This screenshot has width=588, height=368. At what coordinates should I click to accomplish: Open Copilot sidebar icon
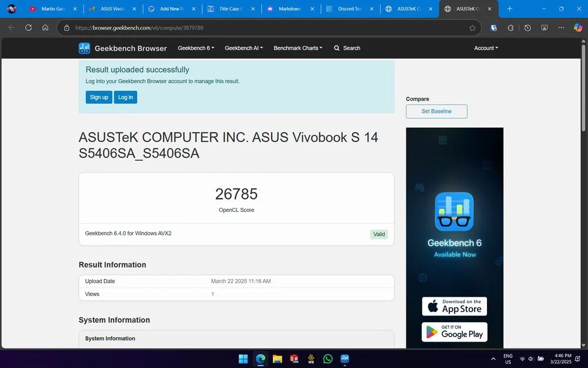coord(578,28)
